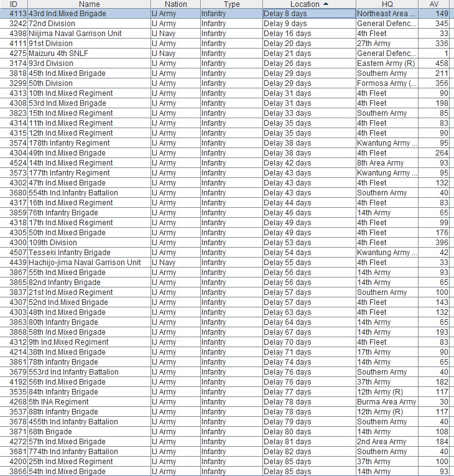Sort by the AV column header

[434, 4]
